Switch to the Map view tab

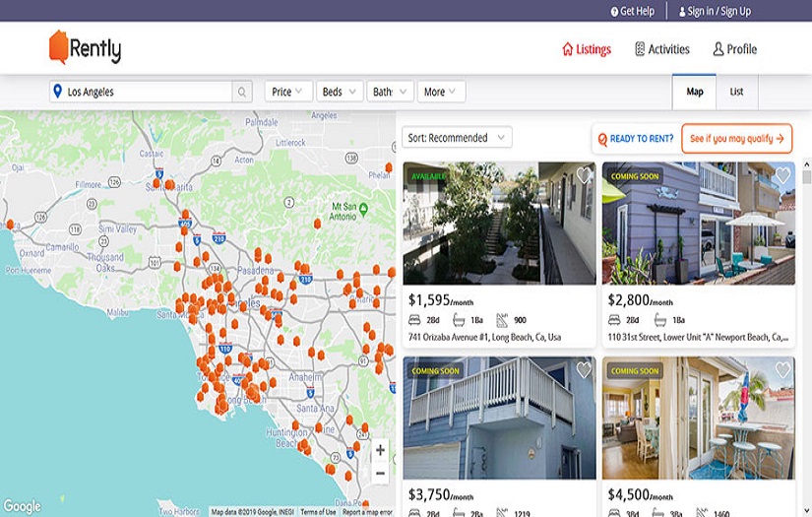tap(695, 92)
